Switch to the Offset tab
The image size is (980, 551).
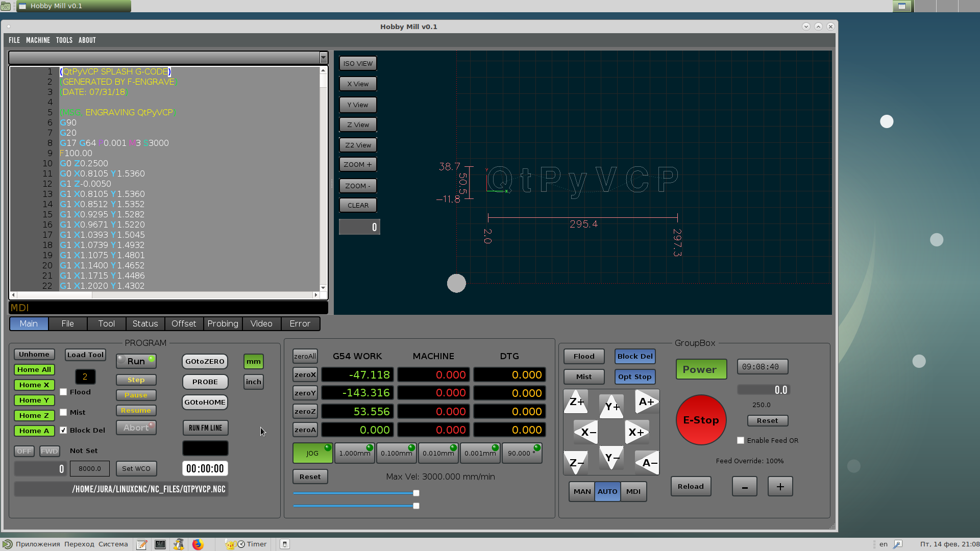click(184, 323)
